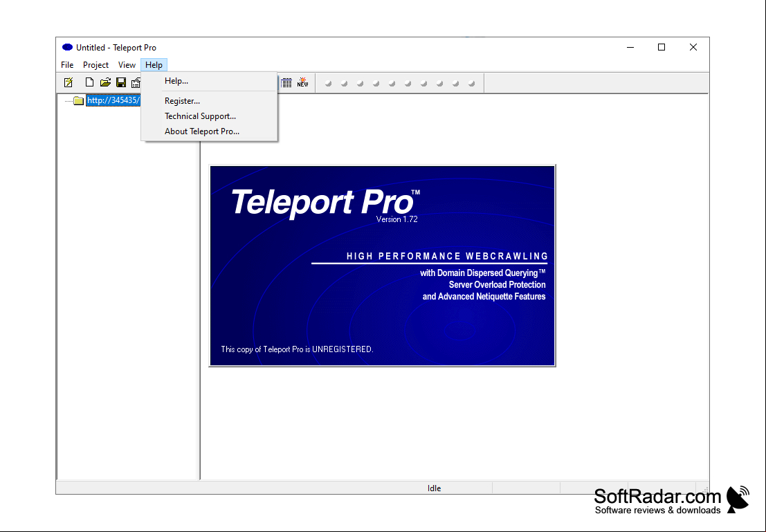
Task: Click the NEW starburst toolbar icon
Action: click(303, 82)
